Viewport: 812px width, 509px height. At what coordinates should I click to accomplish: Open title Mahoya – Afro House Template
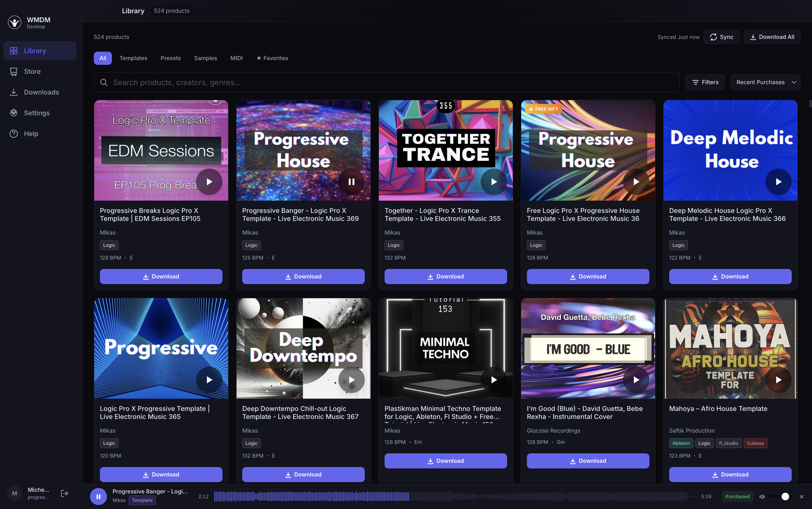tap(718, 408)
